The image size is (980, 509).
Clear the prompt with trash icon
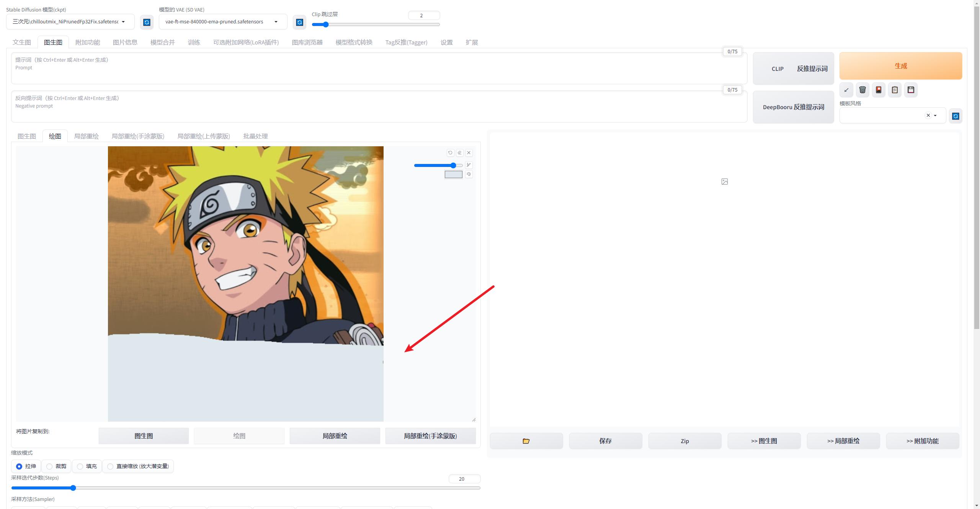coord(862,90)
